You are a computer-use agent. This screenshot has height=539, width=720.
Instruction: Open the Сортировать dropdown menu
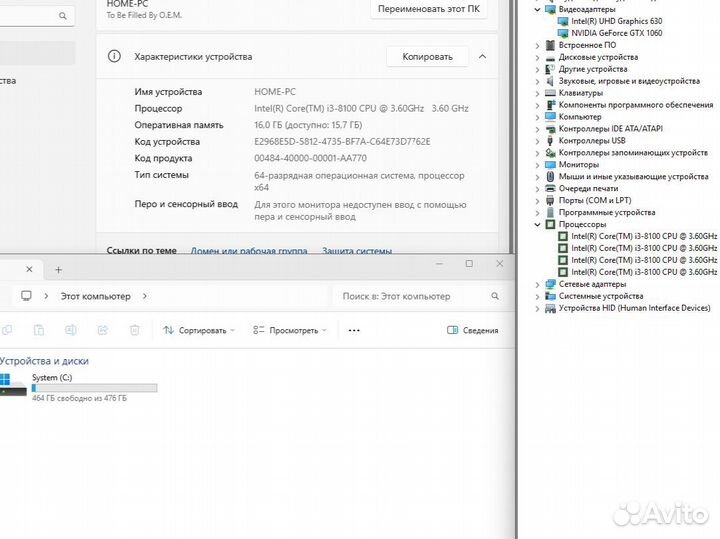pos(199,330)
